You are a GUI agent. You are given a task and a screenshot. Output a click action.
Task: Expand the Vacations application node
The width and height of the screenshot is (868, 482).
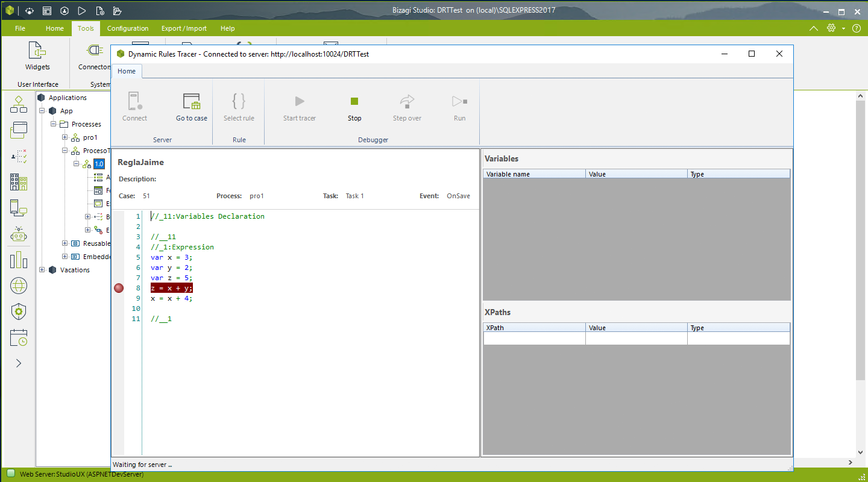(42, 270)
